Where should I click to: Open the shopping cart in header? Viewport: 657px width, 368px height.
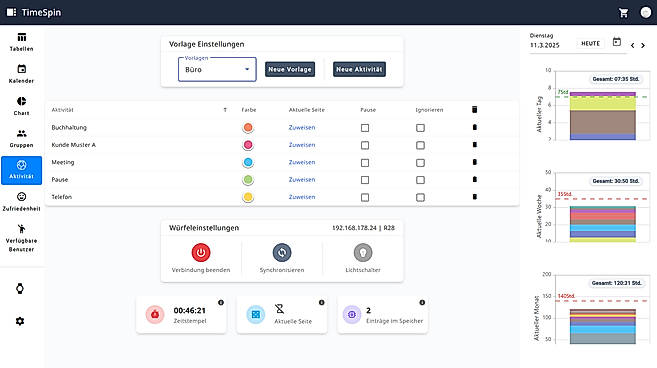click(623, 13)
